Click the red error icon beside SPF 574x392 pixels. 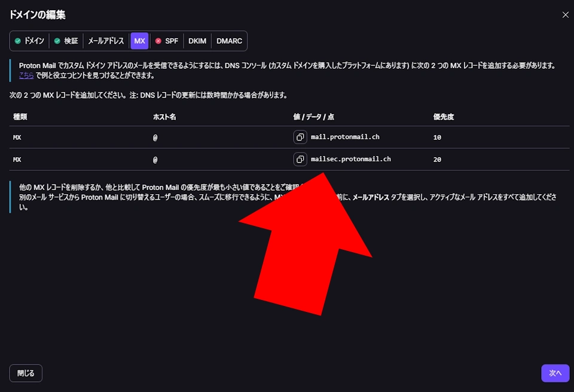coord(158,41)
